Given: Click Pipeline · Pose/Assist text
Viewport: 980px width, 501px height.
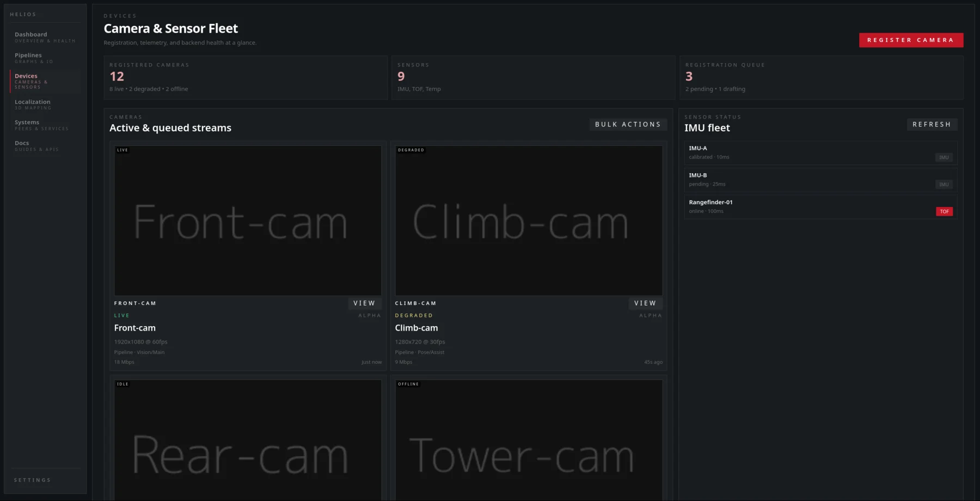Looking at the screenshot, I should pos(420,352).
